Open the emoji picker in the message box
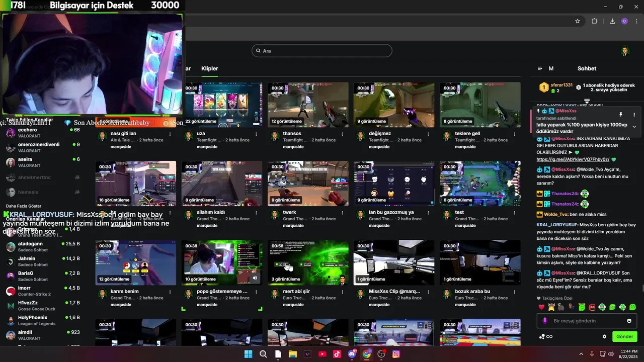 coord(629,321)
